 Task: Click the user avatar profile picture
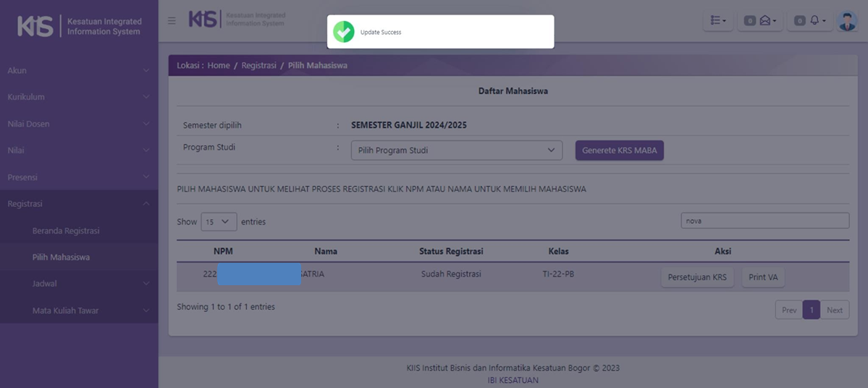click(x=847, y=21)
